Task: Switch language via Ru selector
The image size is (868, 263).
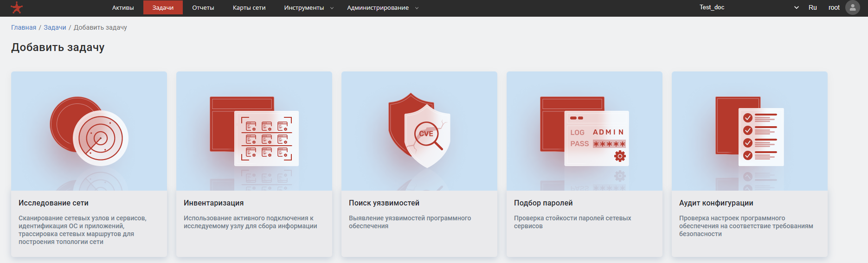Action: (813, 7)
